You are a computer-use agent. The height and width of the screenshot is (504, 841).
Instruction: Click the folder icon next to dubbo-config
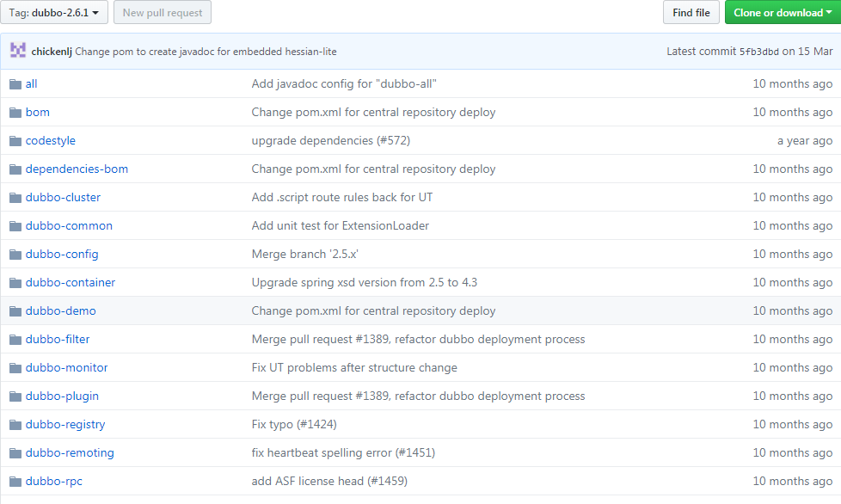tap(15, 255)
